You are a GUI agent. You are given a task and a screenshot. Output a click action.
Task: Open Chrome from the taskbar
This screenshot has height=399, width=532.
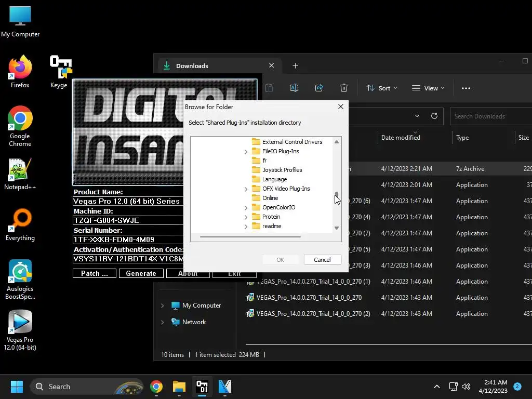[156, 387]
